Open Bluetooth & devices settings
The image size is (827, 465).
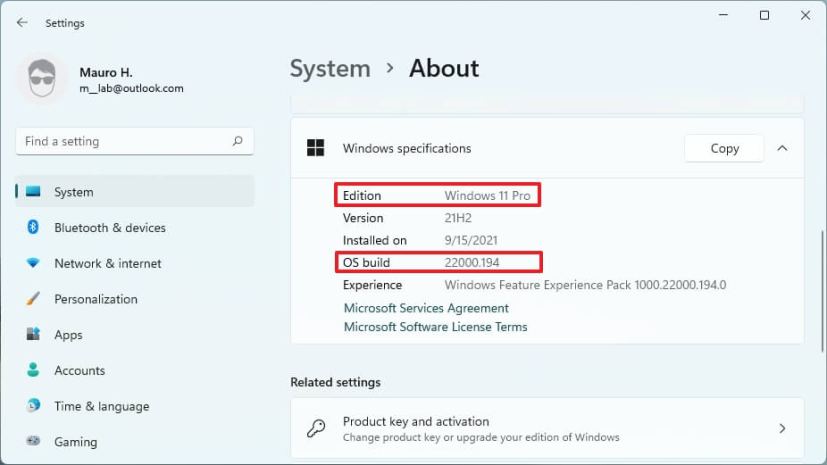[134, 228]
